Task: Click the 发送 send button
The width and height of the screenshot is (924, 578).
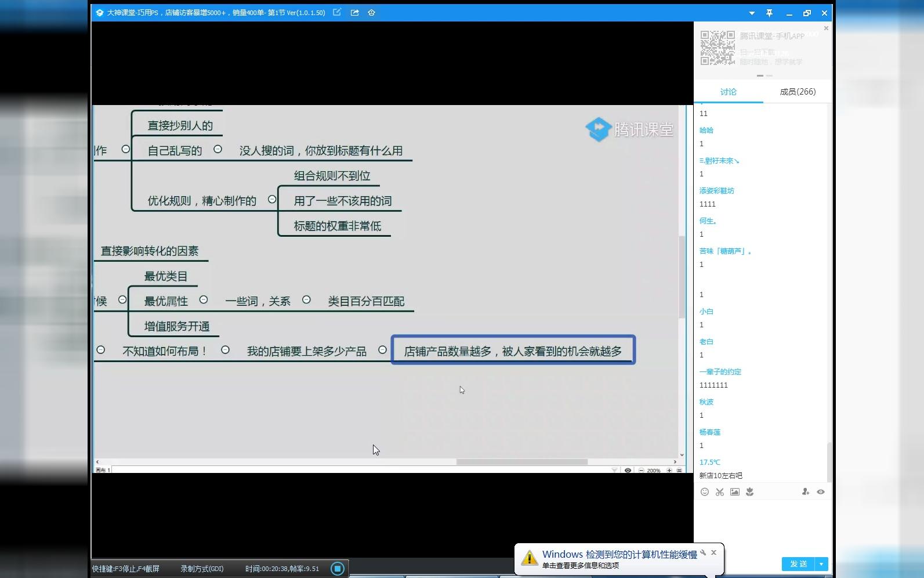Action: [x=798, y=563]
